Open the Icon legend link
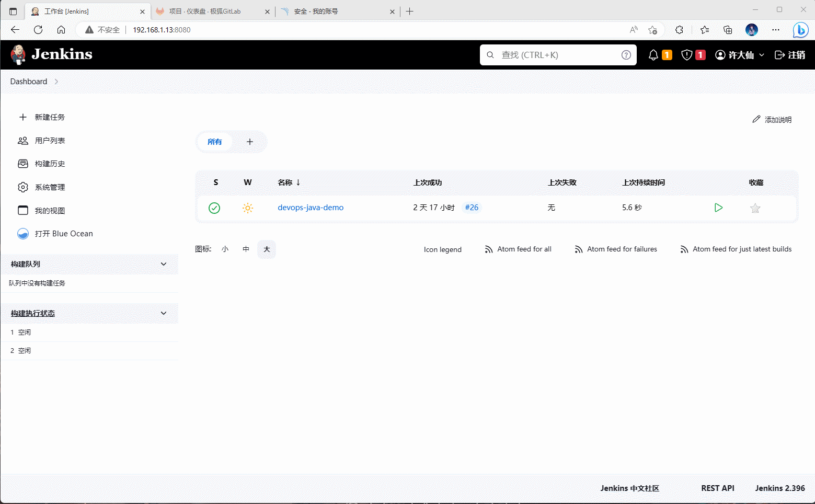 pos(443,249)
